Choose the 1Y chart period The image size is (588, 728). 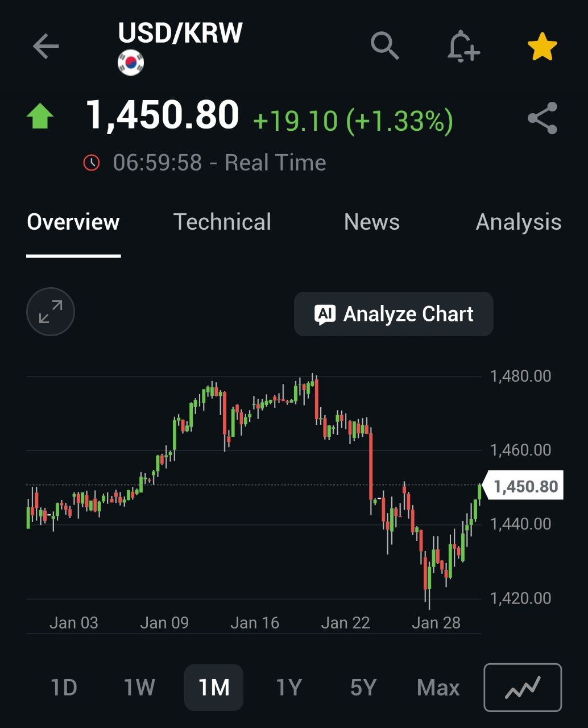(288, 688)
